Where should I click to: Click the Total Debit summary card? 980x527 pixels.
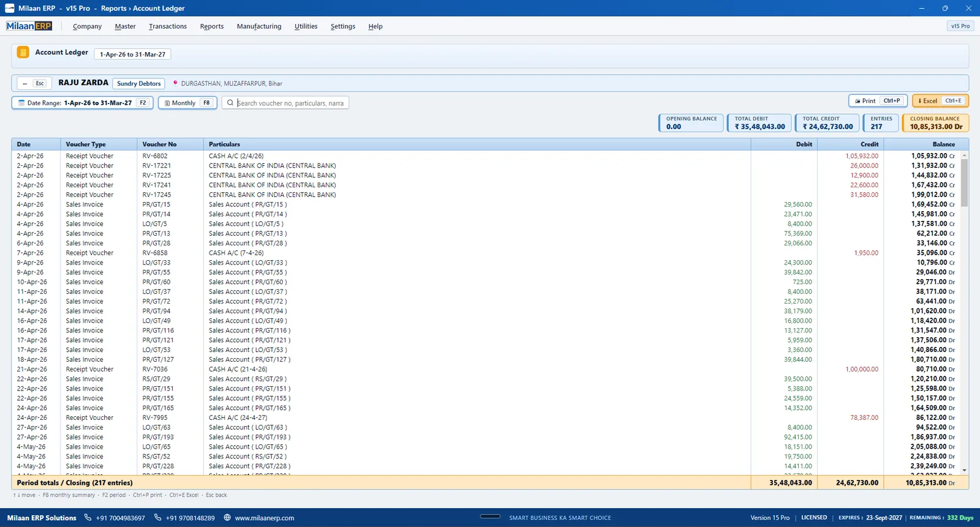[759, 123]
